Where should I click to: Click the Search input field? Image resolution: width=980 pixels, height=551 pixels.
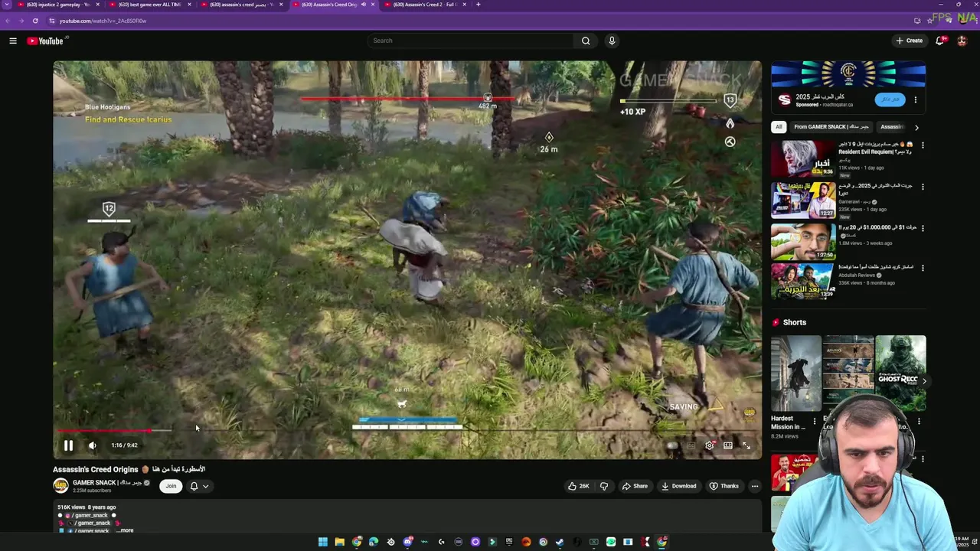tap(471, 41)
